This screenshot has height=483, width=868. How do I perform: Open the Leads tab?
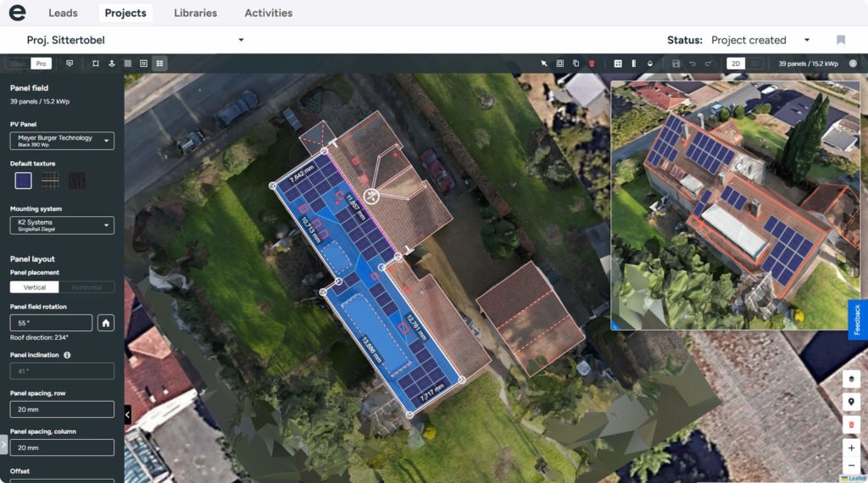63,13
